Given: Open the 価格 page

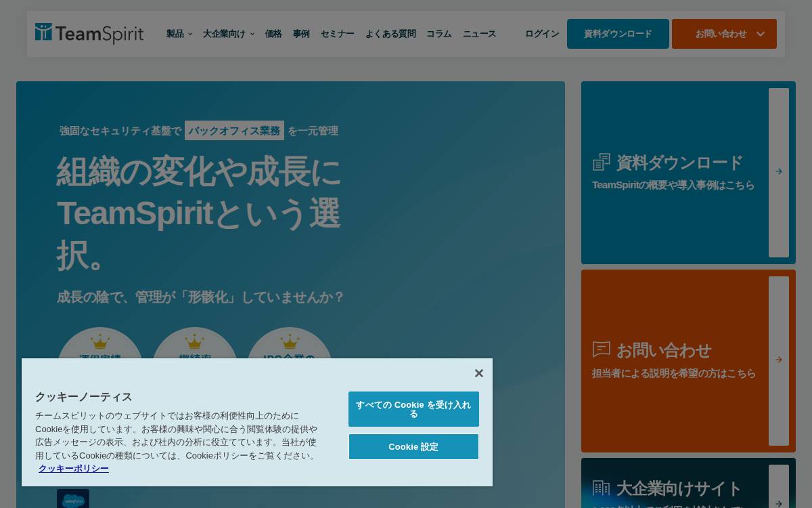Looking at the screenshot, I should click(x=273, y=34).
